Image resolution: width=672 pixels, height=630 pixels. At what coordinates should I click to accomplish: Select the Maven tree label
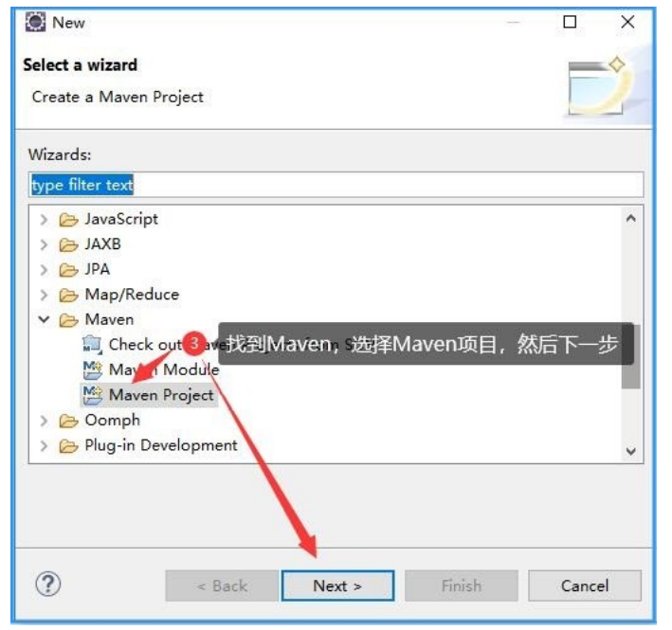coord(109,319)
